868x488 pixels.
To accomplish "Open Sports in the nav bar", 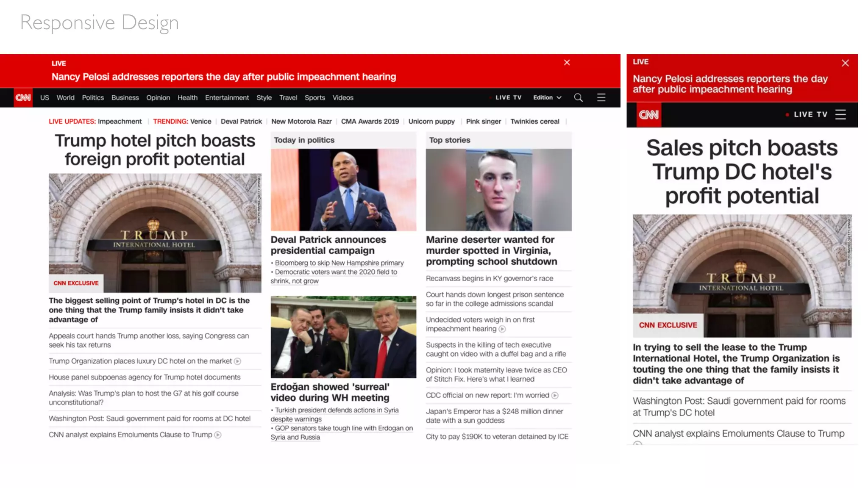I will (315, 97).
